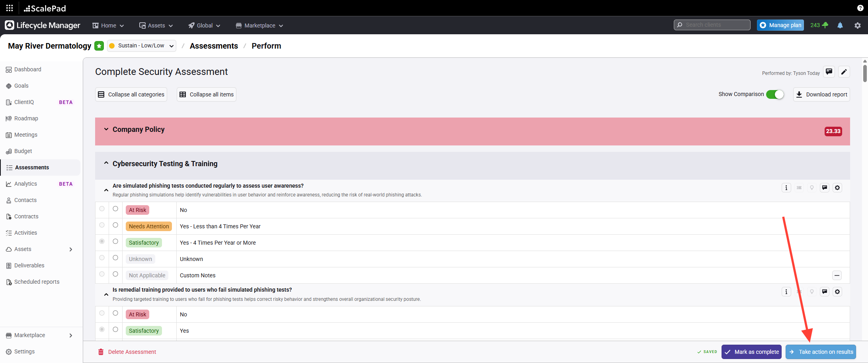This screenshot has width=868, height=363.
Task: Click the help question mark icon
Action: (x=860, y=8)
